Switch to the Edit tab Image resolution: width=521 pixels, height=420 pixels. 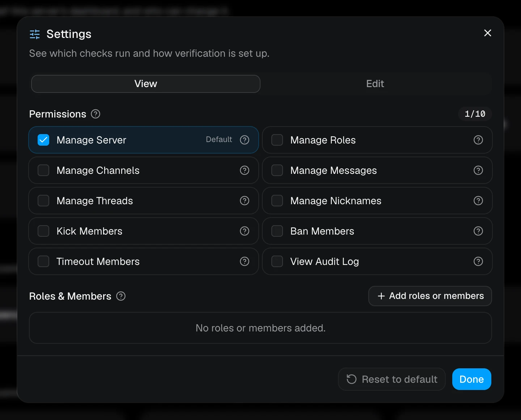pos(375,84)
